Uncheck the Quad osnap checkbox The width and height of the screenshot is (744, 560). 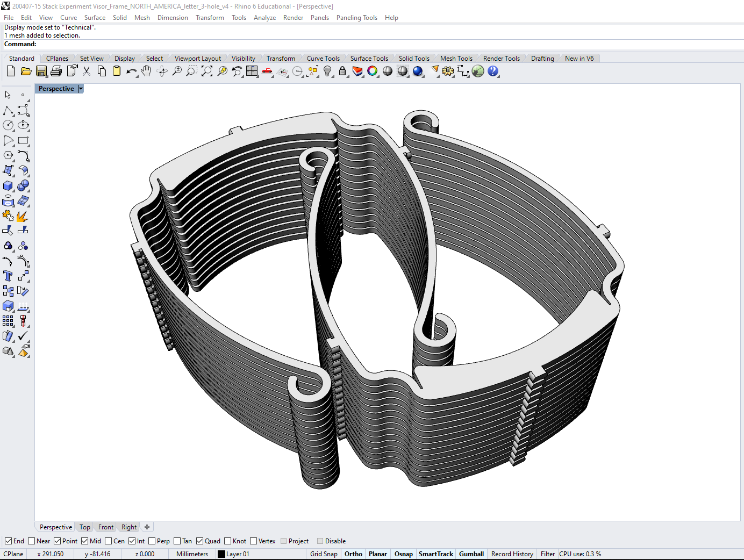point(200,541)
